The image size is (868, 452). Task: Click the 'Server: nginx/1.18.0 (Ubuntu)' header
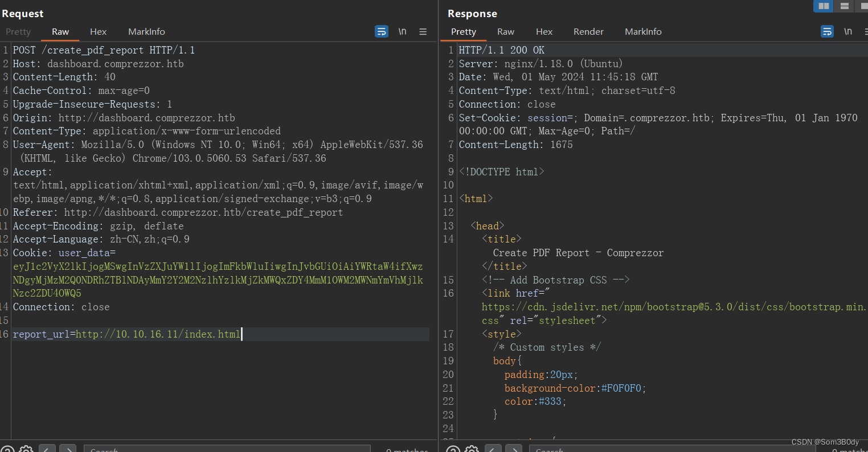541,64
